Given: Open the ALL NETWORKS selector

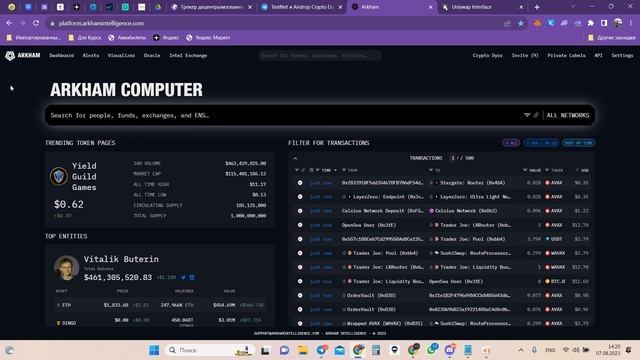Looking at the screenshot, I should click(x=568, y=116).
